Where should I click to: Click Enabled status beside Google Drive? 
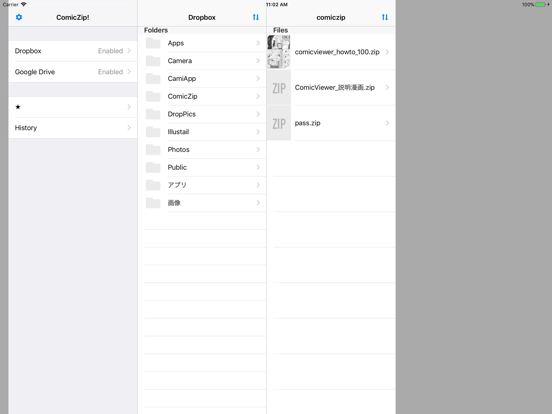[110, 72]
